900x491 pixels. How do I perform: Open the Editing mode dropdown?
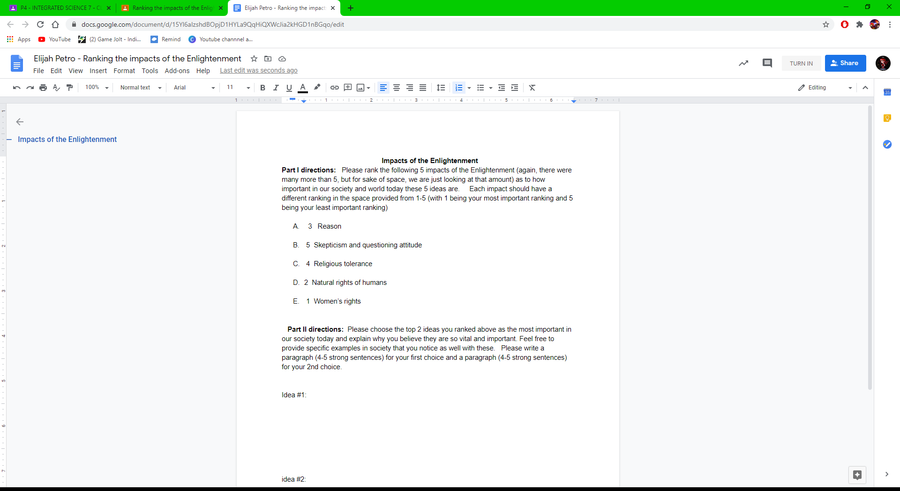point(825,88)
